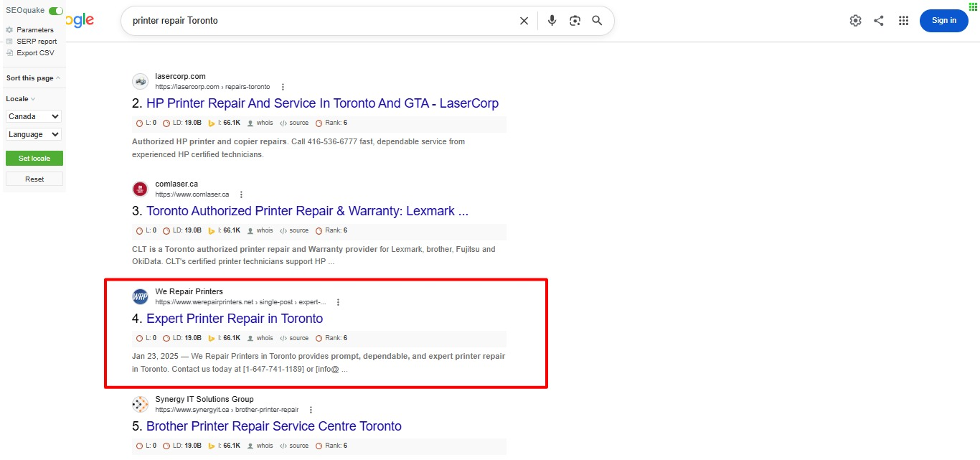The image size is (980, 460).
Task: Open options menu for comlaser.ca result
Action: [x=241, y=194]
